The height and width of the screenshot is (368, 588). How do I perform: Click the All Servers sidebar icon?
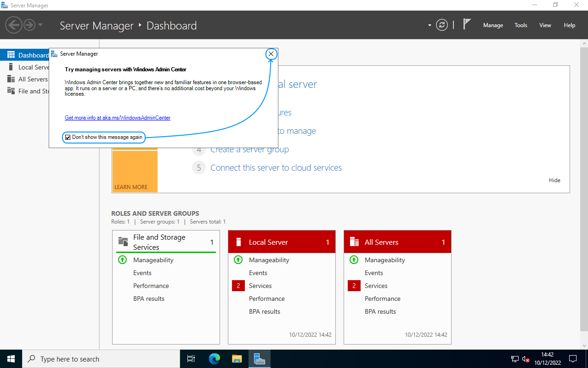(11, 79)
